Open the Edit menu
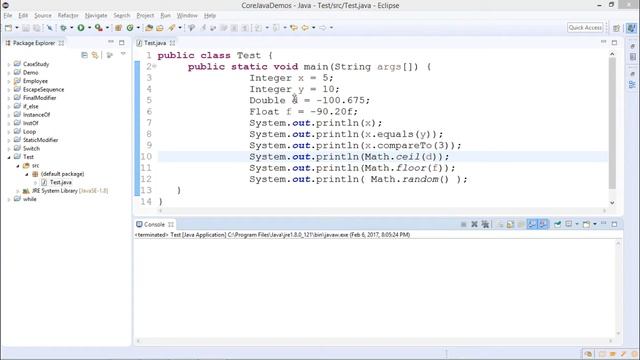640x360 pixels. [23, 16]
